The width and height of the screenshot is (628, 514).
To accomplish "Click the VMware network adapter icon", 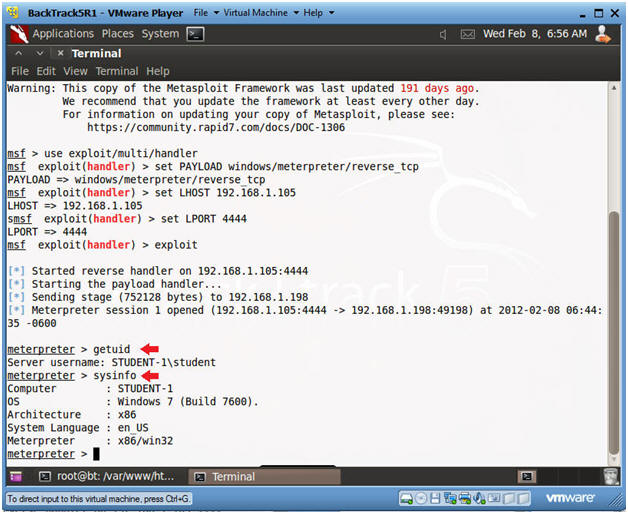I will (x=450, y=499).
